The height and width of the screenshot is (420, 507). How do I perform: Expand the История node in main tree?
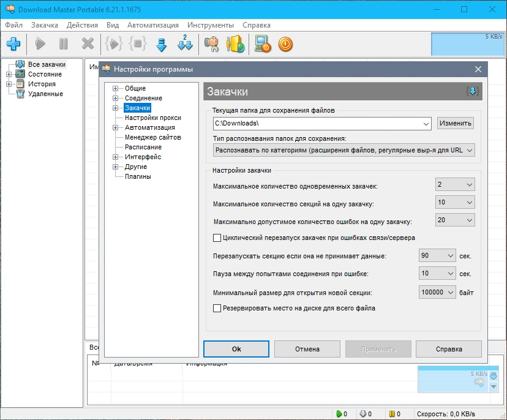[9, 84]
